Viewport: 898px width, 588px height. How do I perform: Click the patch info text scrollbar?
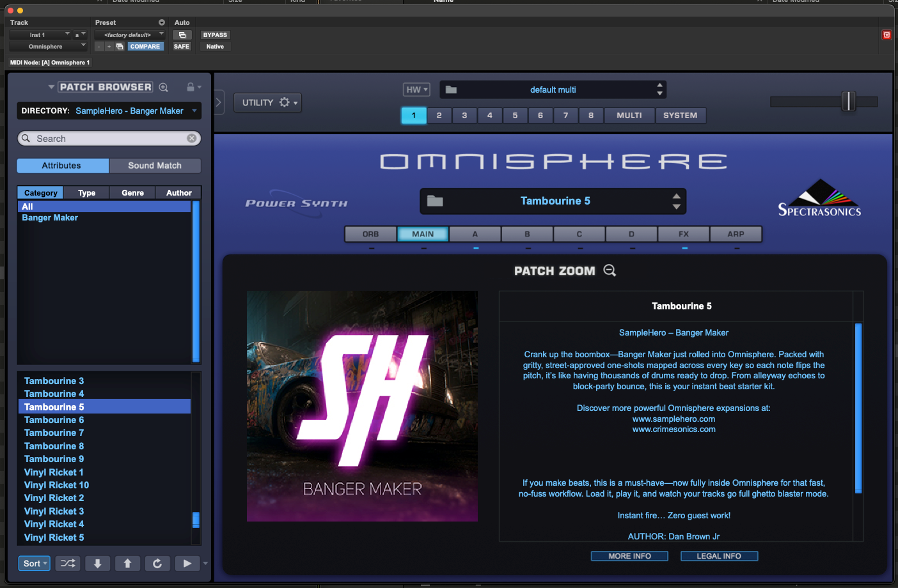(858, 408)
